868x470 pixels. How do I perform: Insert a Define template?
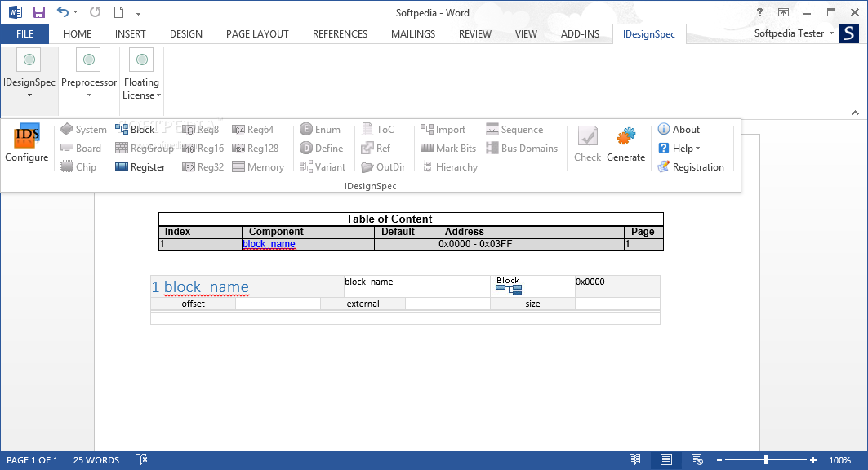point(321,149)
